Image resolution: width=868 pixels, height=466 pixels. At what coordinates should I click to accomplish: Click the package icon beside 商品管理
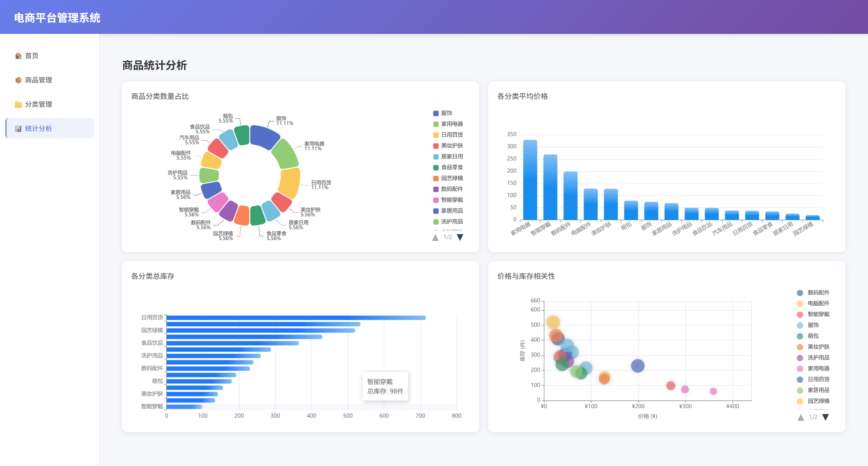(18, 80)
